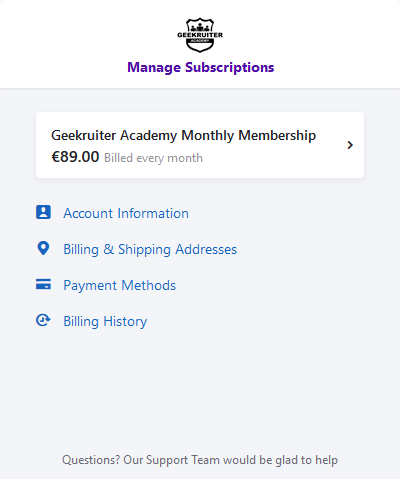Click the 'Billed every month' label

[153, 158]
